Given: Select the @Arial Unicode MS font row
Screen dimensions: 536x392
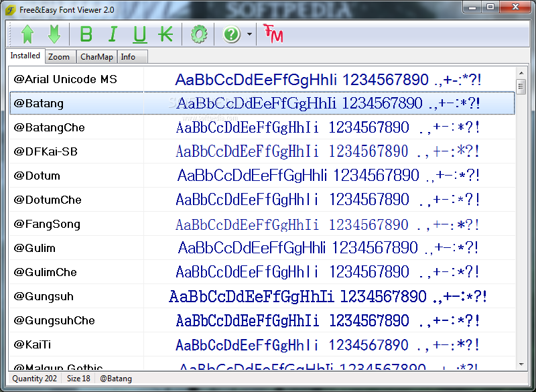Looking at the screenshot, I should (x=262, y=79).
